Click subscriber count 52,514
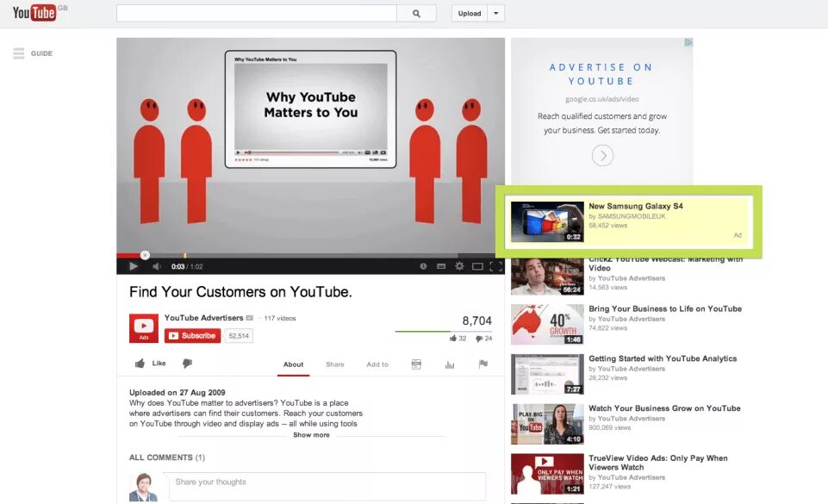The image size is (828, 504). click(239, 336)
